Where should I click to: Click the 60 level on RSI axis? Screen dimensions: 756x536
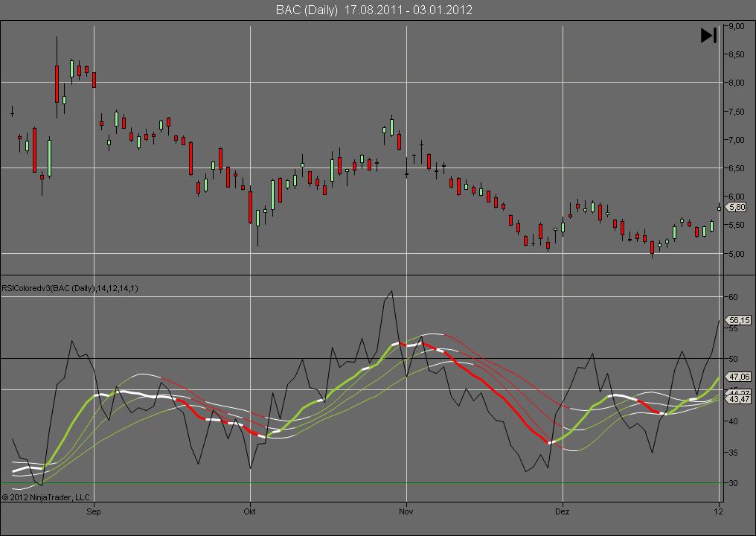click(x=733, y=297)
